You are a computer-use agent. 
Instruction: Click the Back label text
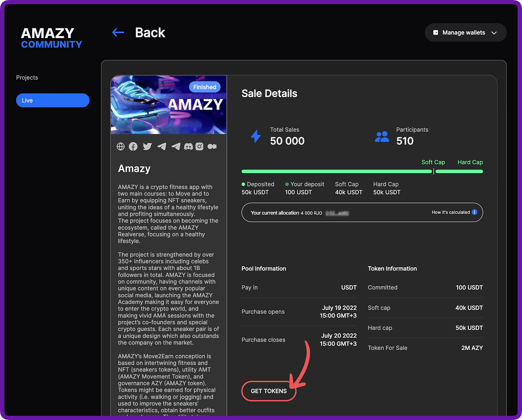pyautogui.click(x=150, y=32)
